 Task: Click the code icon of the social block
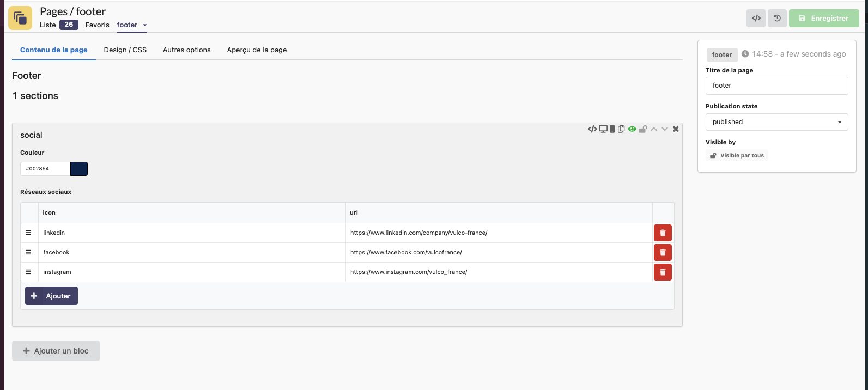592,129
